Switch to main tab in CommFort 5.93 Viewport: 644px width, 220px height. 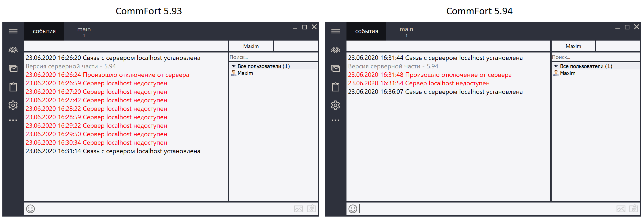pyautogui.click(x=84, y=31)
